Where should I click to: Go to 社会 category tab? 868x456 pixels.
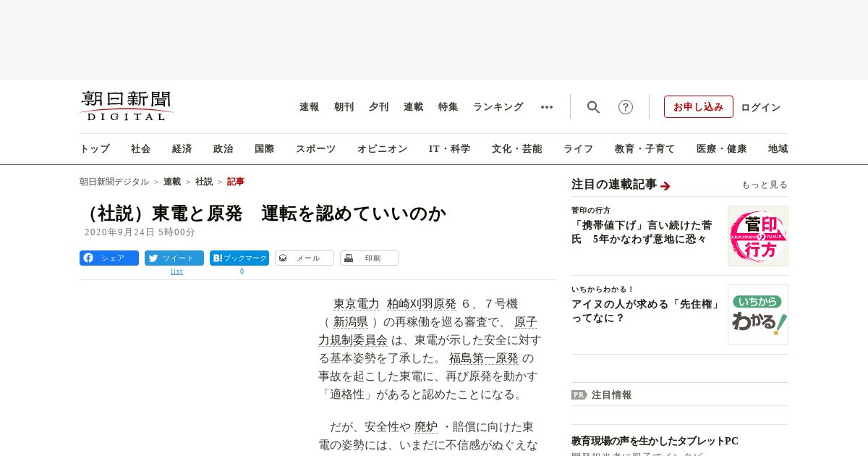tap(141, 149)
